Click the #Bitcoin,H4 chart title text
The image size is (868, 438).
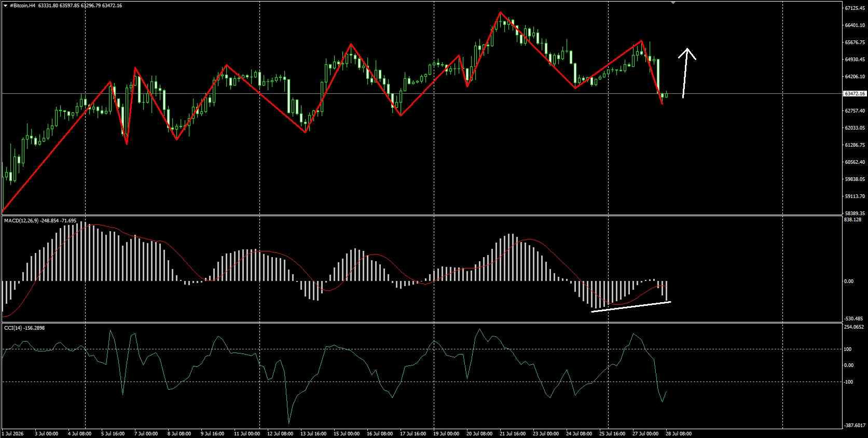(x=23, y=5)
